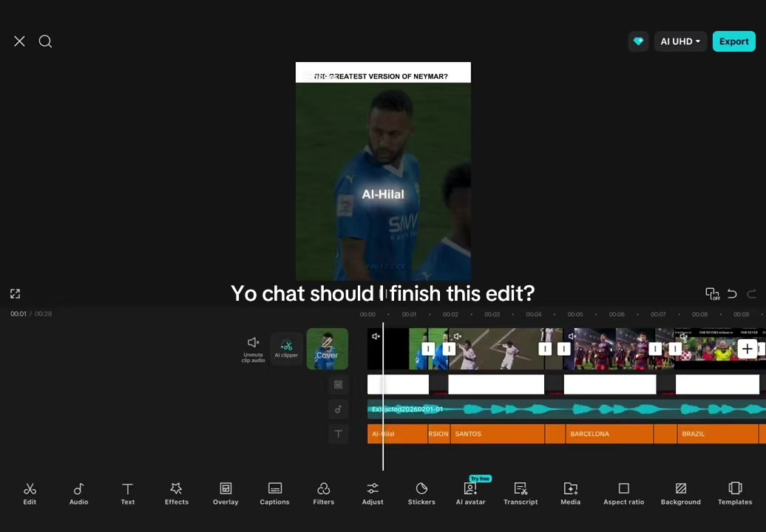
Task: Add a new clip with the plus button
Action: click(x=747, y=349)
